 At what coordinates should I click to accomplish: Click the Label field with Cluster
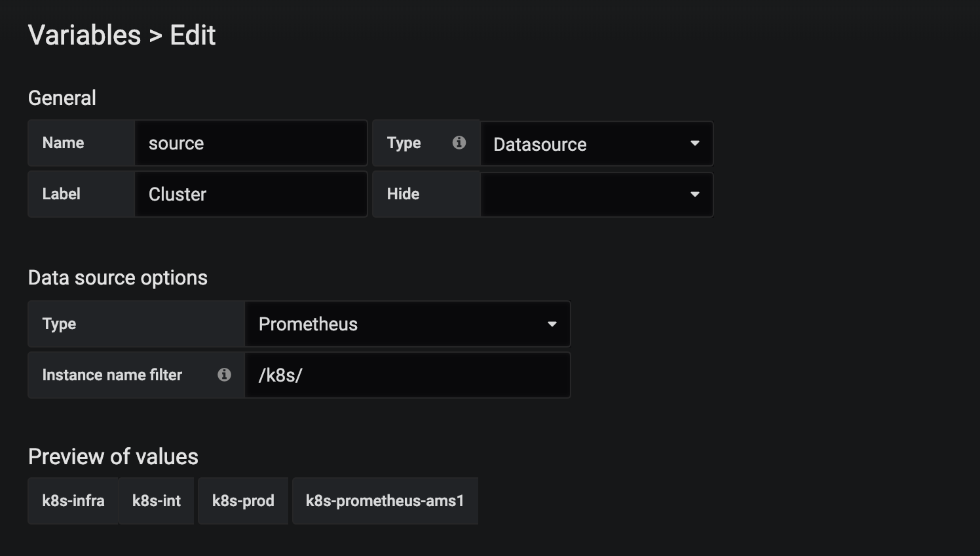(250, 194)
